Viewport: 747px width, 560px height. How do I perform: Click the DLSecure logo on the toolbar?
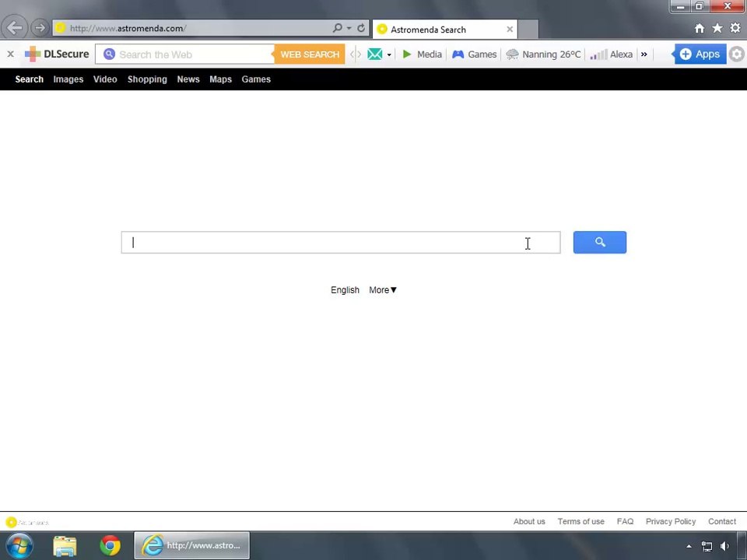click(x=57, y=54)
